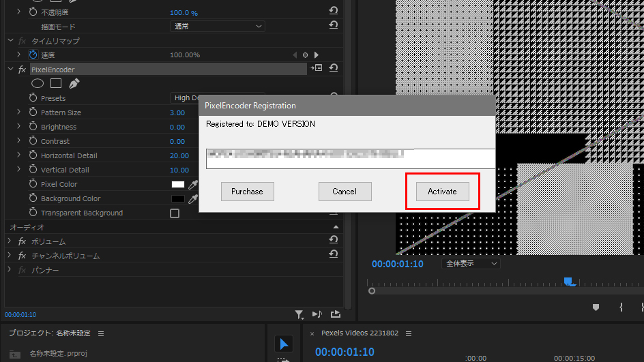Toggle Presets animation stopwatch
Viewport: 644px width, 362px height.
(x=33, y=97)
